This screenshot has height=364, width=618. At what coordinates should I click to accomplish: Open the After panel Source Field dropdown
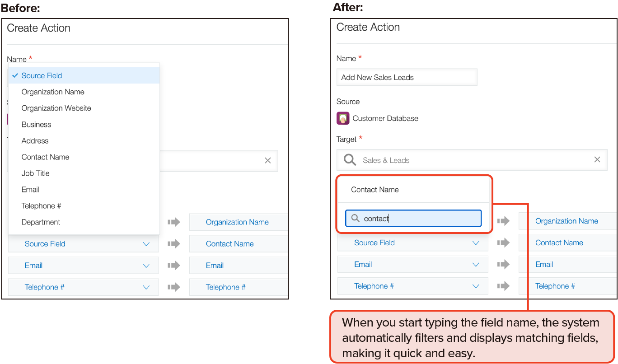pos(475,243)
